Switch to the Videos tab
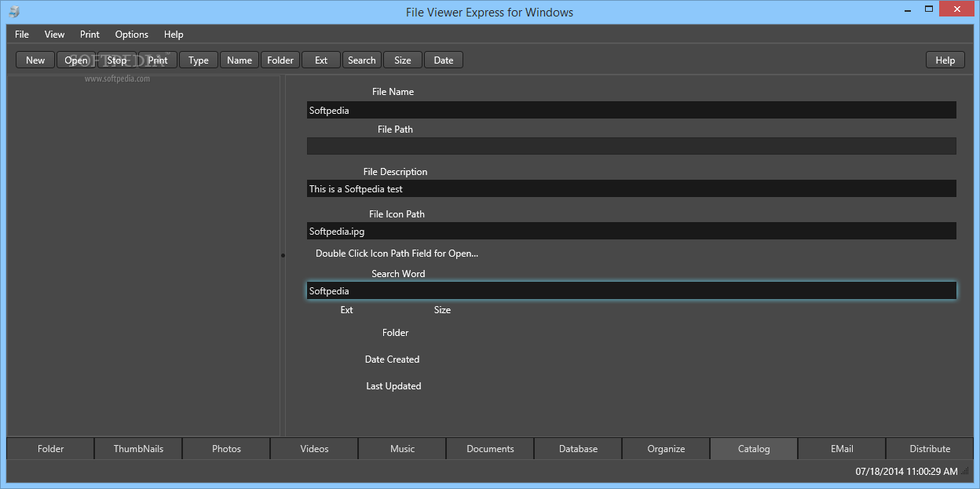 click(315, 449)
